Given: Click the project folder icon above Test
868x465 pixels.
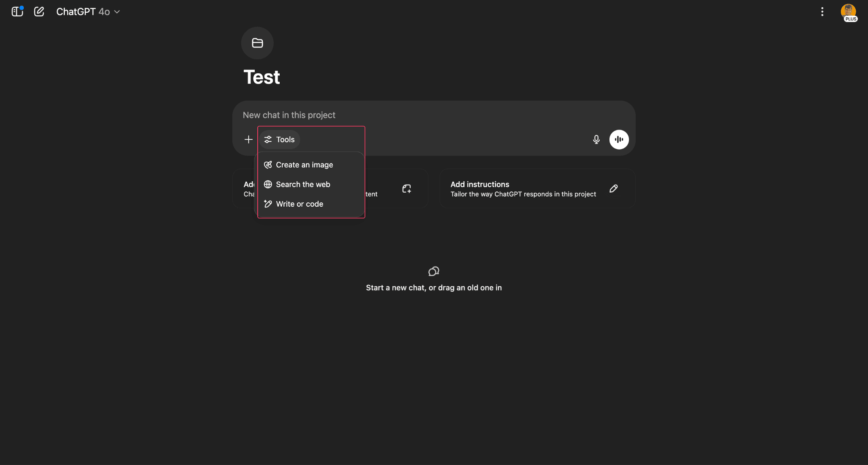Looking at the screenshot, I should coord(257,43).
